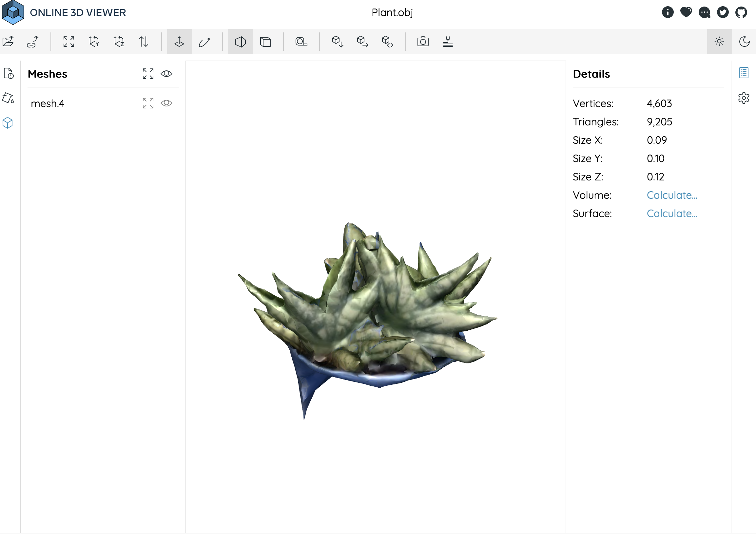Open the Details panel on the right
Image resolution: width=756 pixels, height=538 pixels.
(744, 72)
